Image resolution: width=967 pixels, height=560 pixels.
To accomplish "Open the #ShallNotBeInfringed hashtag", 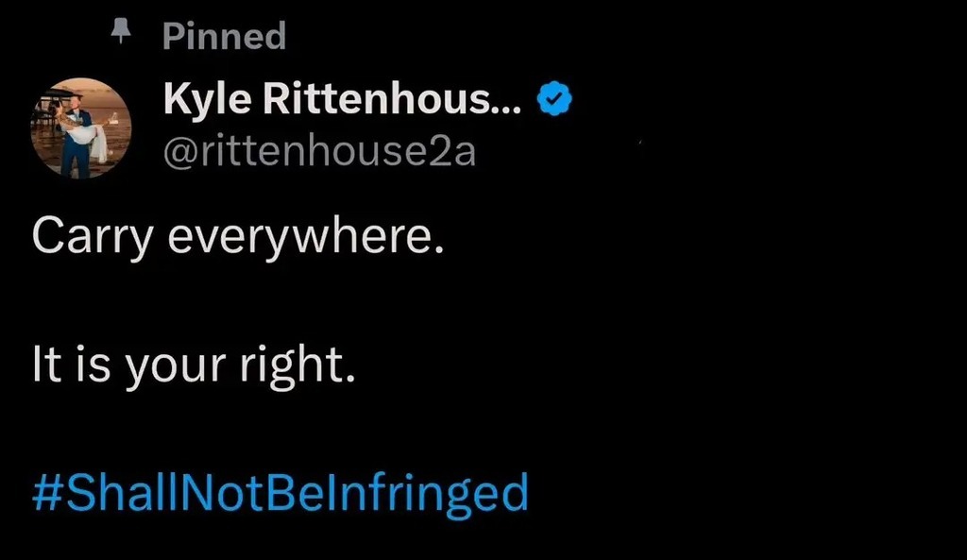I will click(x=280, y=492).
